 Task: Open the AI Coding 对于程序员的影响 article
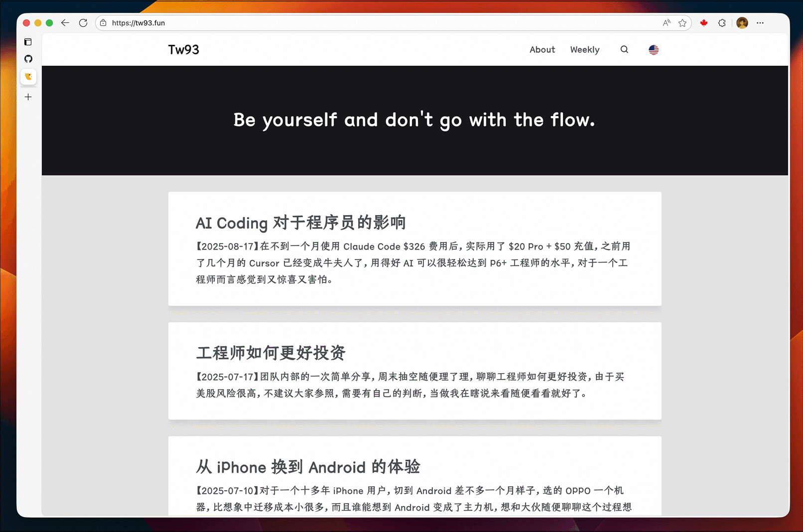point(300,223)
